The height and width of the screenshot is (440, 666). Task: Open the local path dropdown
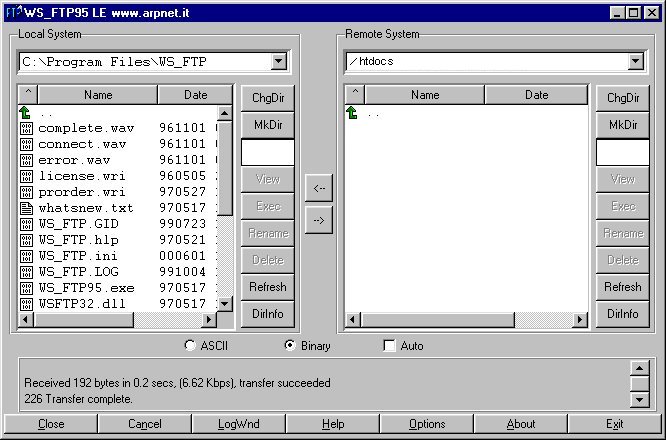coord(278,62)
